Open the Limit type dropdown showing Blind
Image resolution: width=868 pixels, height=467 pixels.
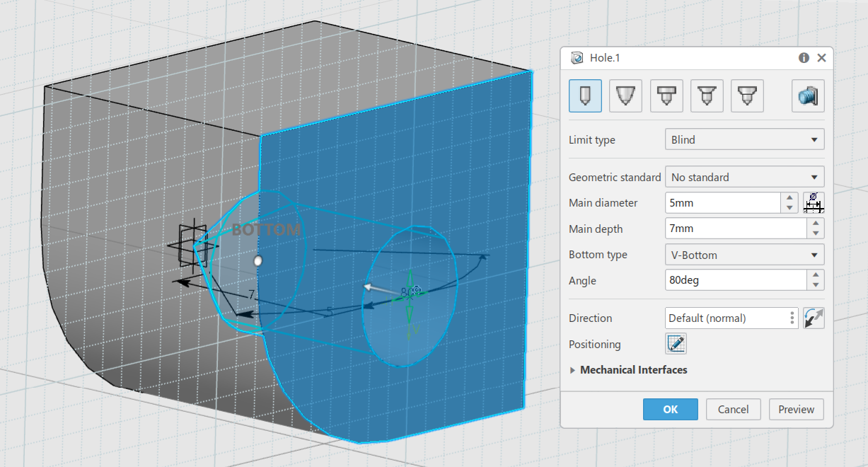745,139
